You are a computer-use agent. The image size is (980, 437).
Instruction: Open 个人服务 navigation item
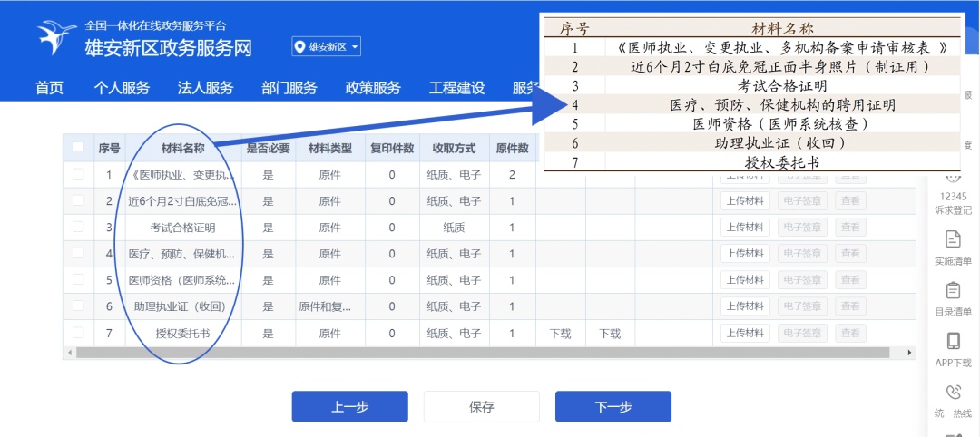coord(122,88)
